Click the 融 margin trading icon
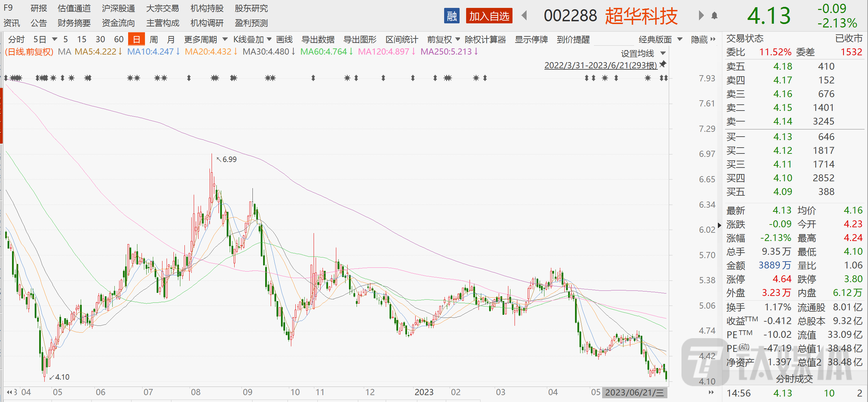This screenshot has width=868, height=402. coord(452,16)
